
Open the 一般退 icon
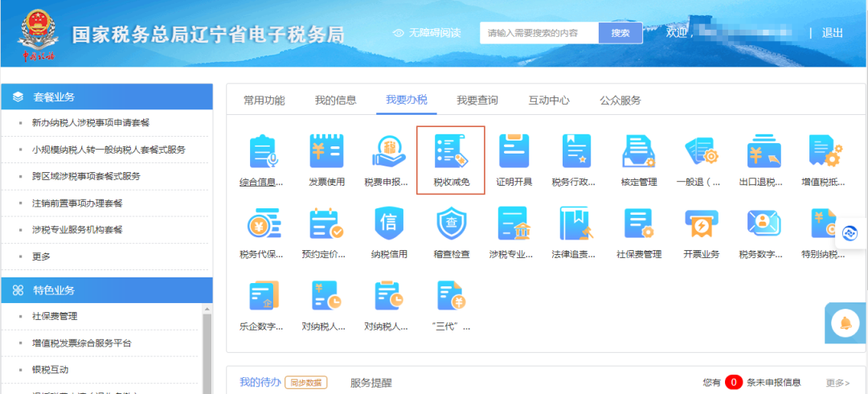tap(702, 150)
